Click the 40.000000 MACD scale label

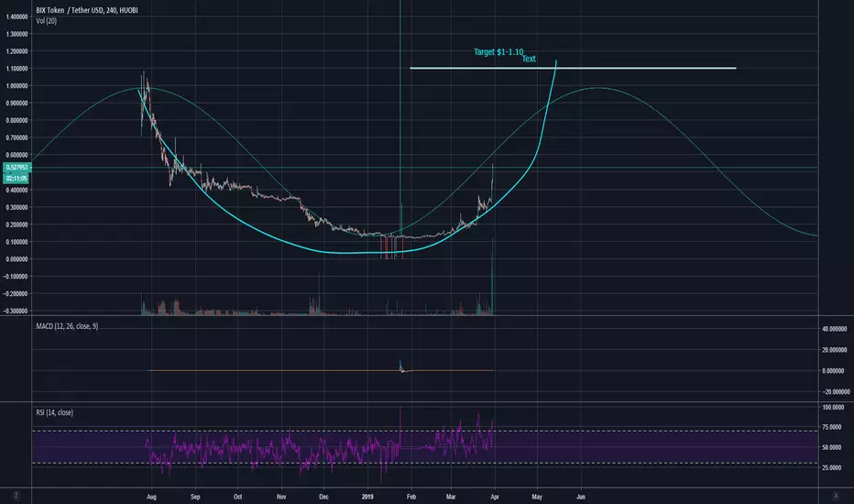tap(835, 329)
